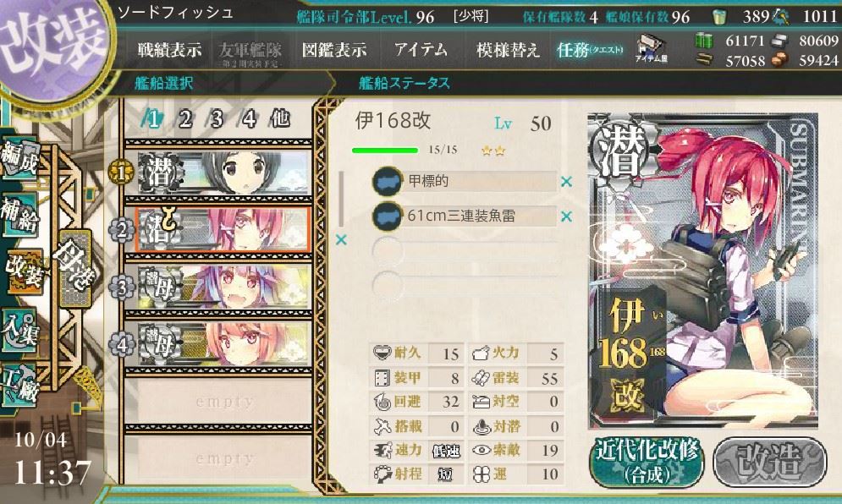842x504 pixels.
Task: Click the 近代化改修 modernization button
Action: [x=647, y=461]
